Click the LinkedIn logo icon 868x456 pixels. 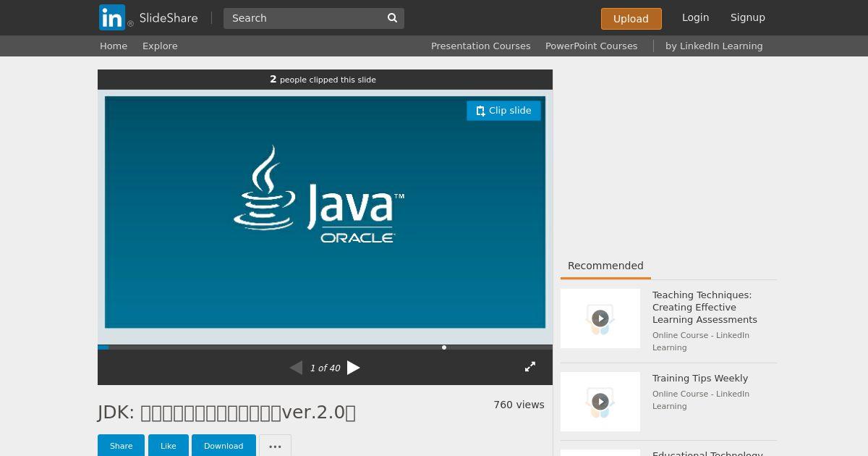pos(112,17)
